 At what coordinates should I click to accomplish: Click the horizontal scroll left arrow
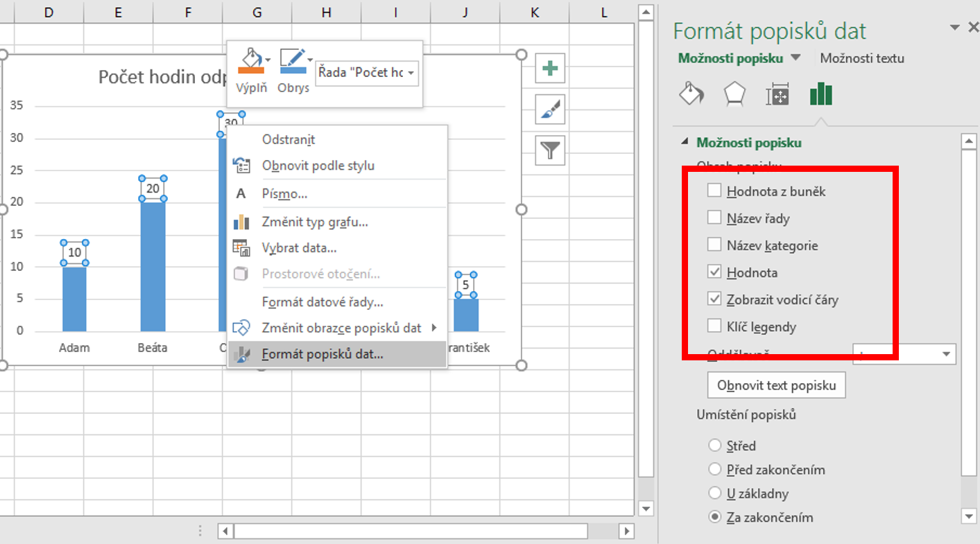pos(225,532)
